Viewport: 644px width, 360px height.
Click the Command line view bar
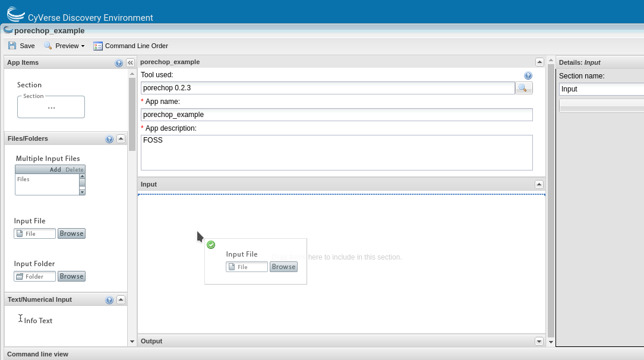click(322, 354)
